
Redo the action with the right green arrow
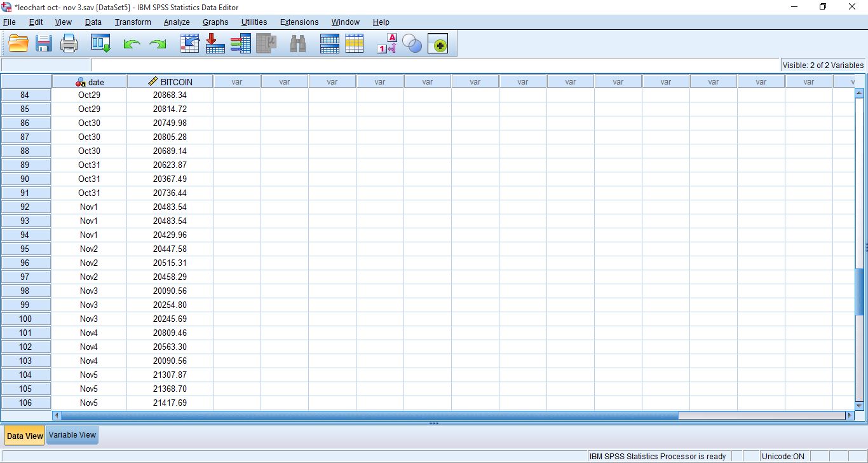coord(157,44)
